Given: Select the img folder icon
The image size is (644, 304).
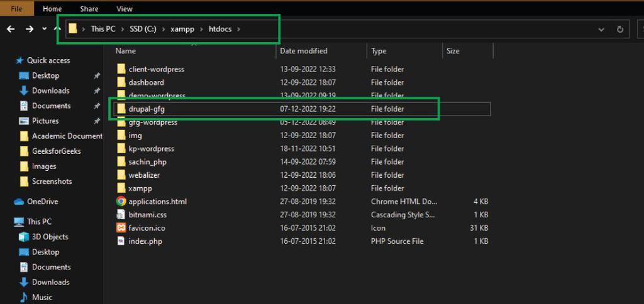Looking at the screenshot, I should pyautogui.click(x=121, y=135).
